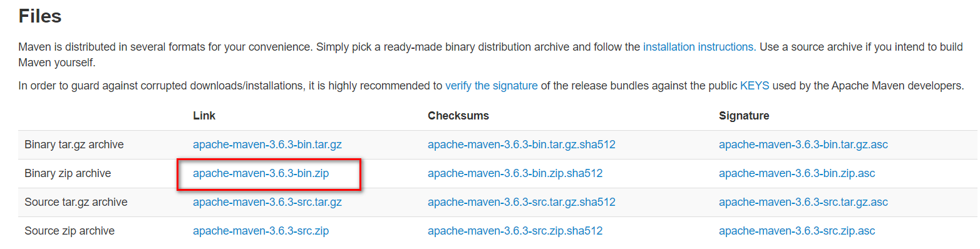Image resolution: width=980 pixels, height=249 pixels.
Task: Click the Signature column header
Action: tap(744, 116)
